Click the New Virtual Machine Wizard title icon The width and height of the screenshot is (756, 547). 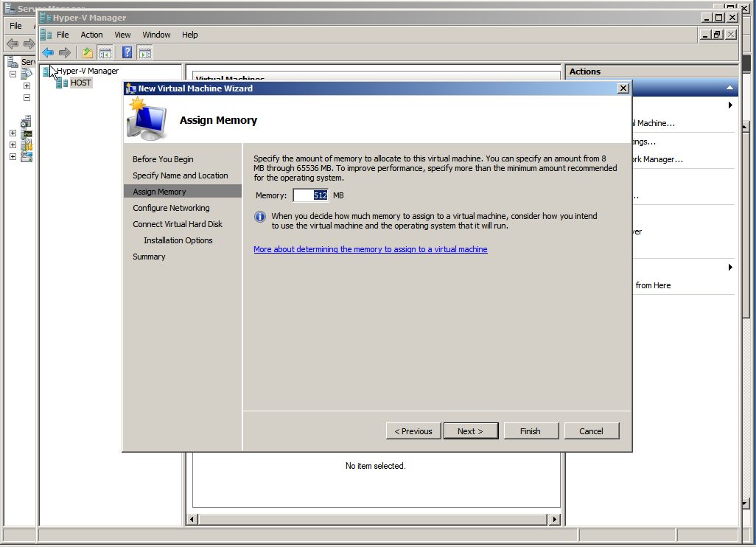click(x=130, y=88)
